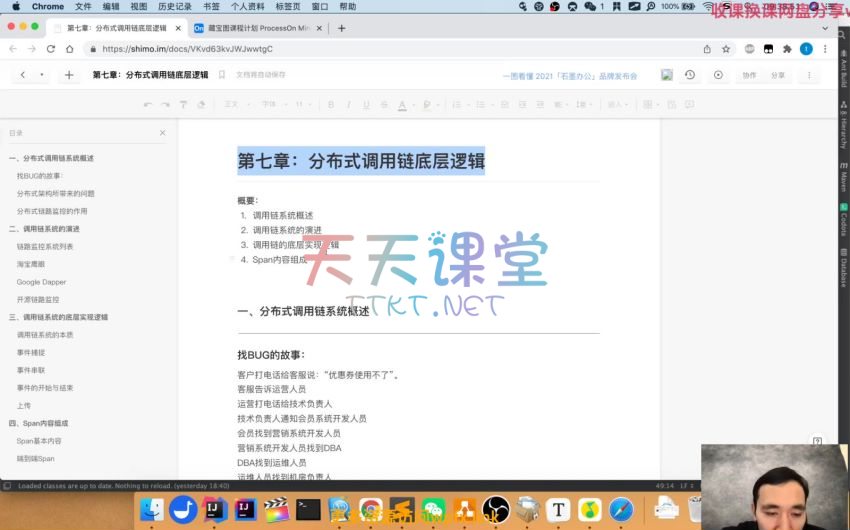The image size is (850, 530).
Task: Click the more options three-dot icon
Action: (808, 75)
